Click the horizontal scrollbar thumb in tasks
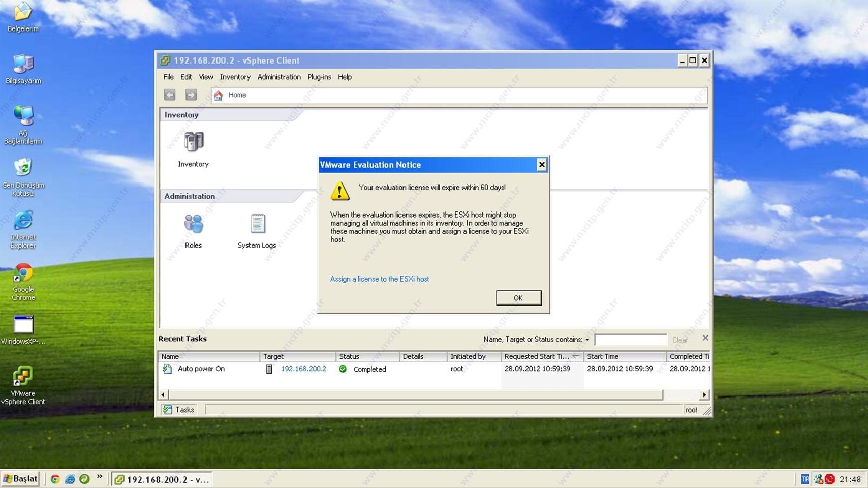This screenshot has height=488, width=868. coord(416,395)
